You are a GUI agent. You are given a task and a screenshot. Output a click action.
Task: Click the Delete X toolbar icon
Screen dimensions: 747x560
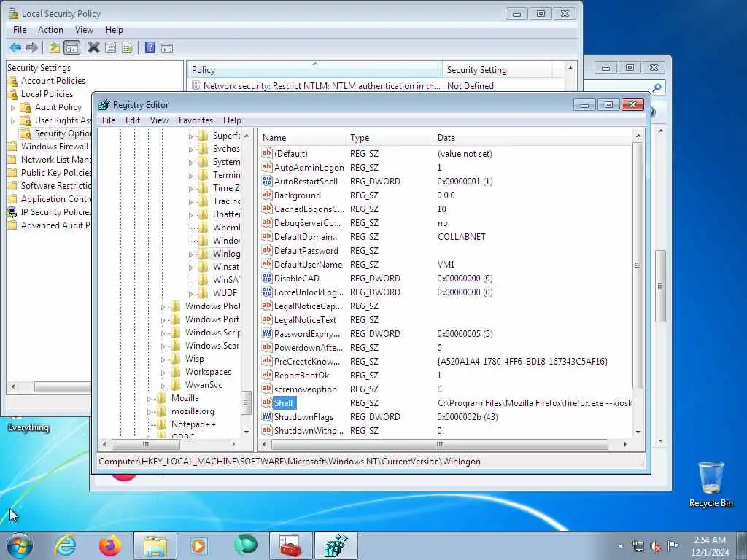pos(94,47)
